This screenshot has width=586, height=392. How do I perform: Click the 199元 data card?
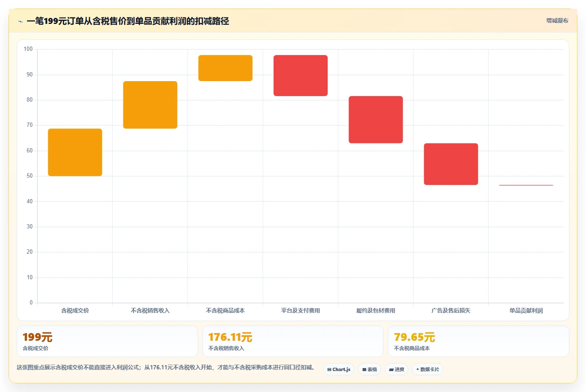point(107,341)
